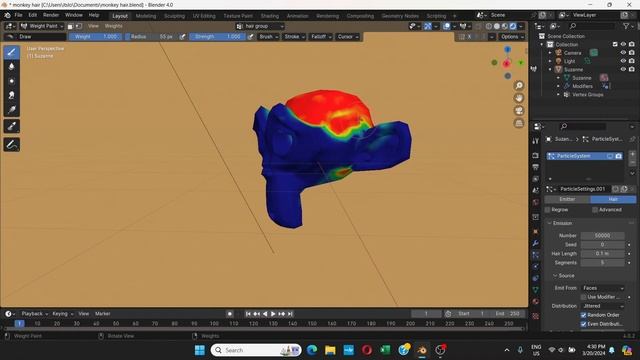Open the Cursor settings dropdown
The width and height of the screenshot is (640, 360).
click(x=348, y=37)
